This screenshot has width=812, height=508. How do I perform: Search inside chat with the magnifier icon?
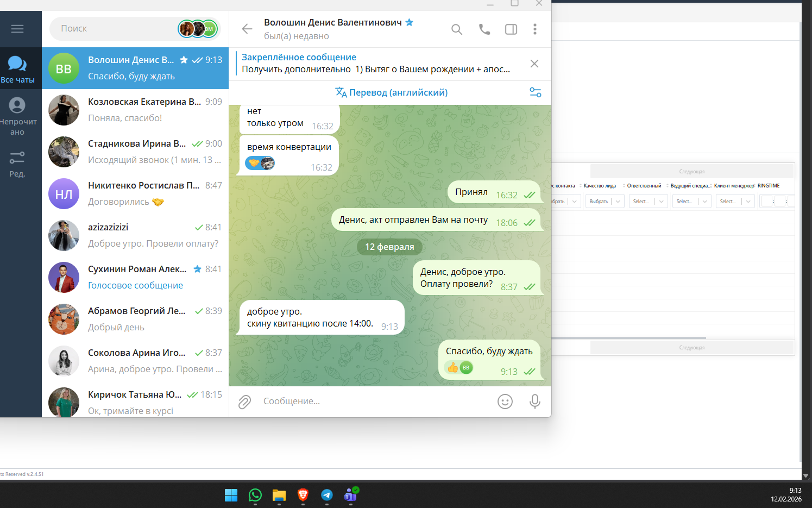click(457, 29)
